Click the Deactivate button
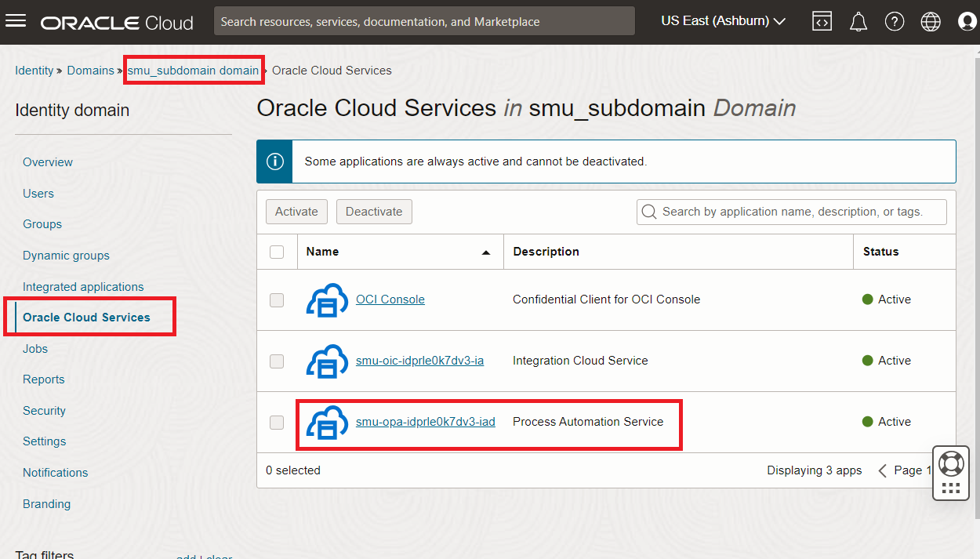Image resolution: width=980 pixels, height=559 pixels. click(x=374, y=211)
